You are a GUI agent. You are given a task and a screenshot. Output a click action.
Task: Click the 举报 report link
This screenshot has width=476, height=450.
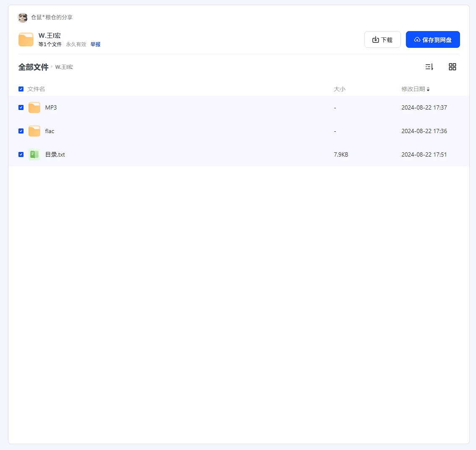pos(95,44)
